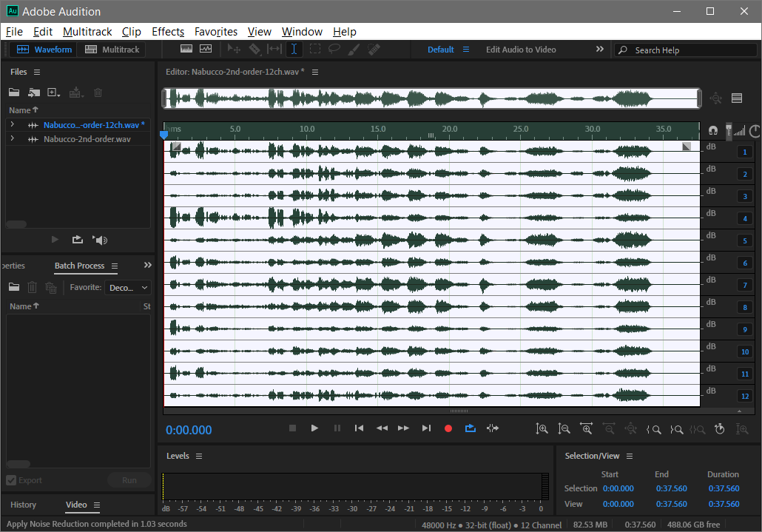Expand Nabucco...-order-12ch.wav file entry

[12, 124]
